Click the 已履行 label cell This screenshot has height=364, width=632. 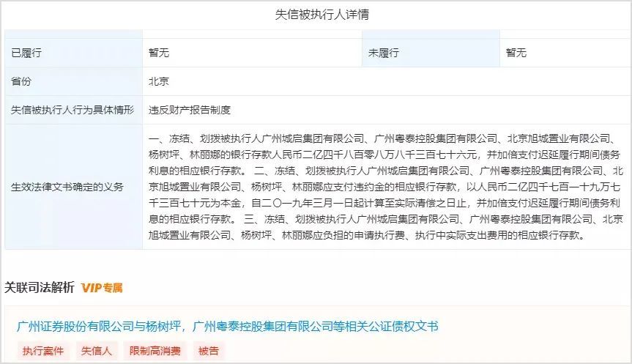tap(74, 53)
